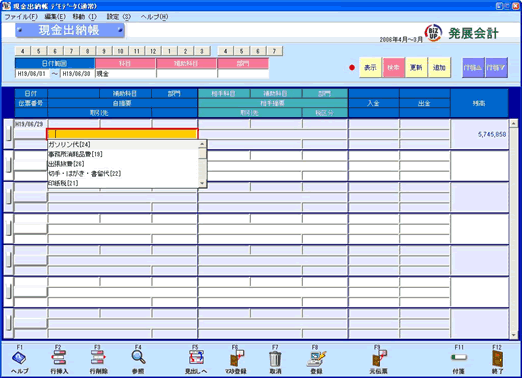The image size is (523, 379).
Task: Open the F1 ヘルプ help book icon
Action: (19, 358)
